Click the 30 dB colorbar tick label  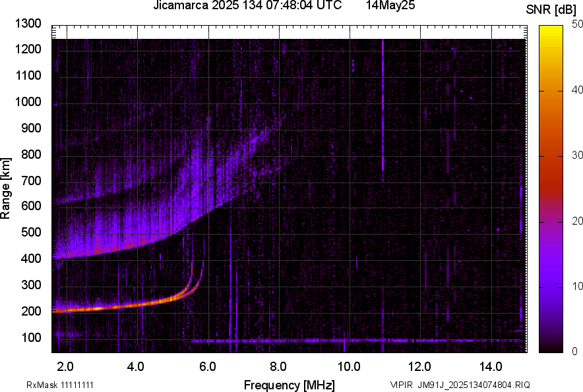(x=577, y=155)
